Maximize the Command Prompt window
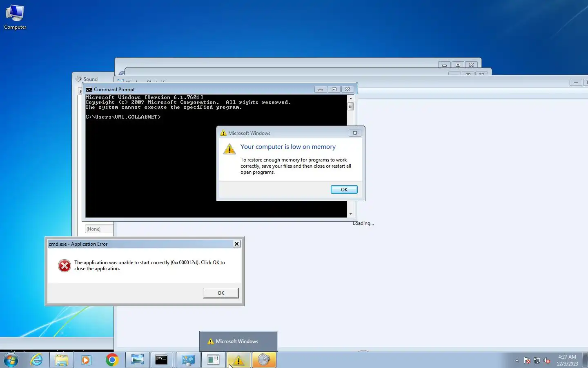 (334, 90)
